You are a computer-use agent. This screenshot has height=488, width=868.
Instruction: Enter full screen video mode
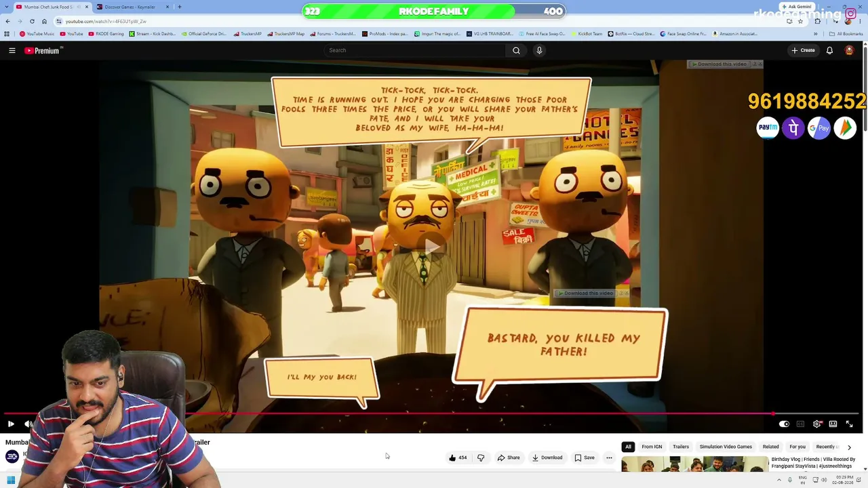(849, 424)
